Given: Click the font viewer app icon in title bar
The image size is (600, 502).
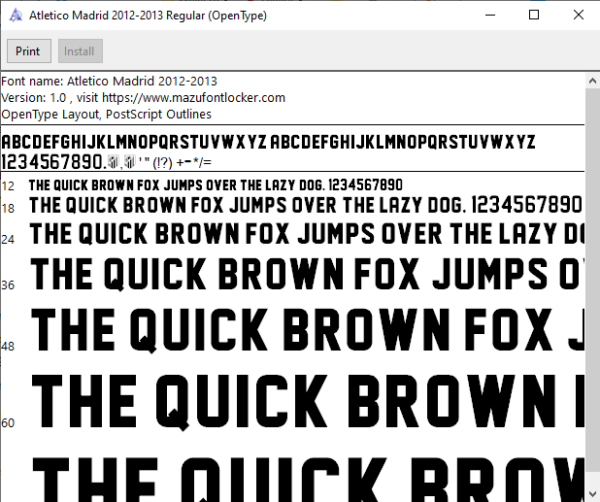Looking at the screenshot, I should pos(16,15).
